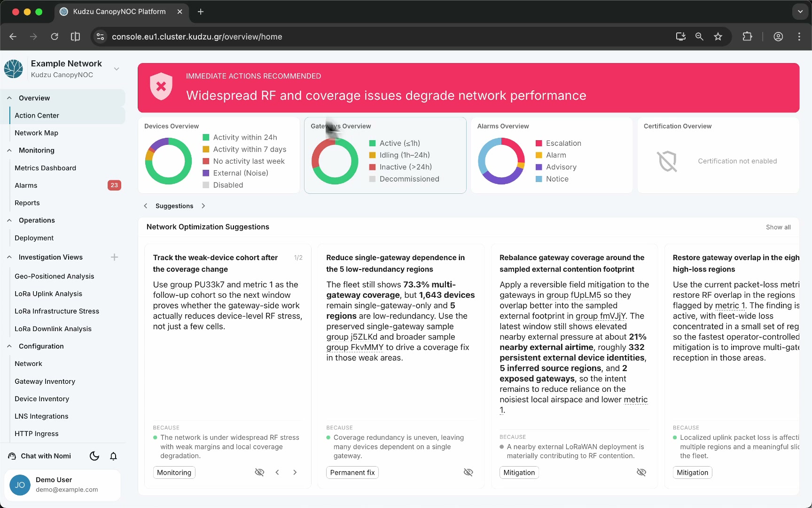
Task: Open Chat with Nomi assistant
Action: tap(40, 456)
